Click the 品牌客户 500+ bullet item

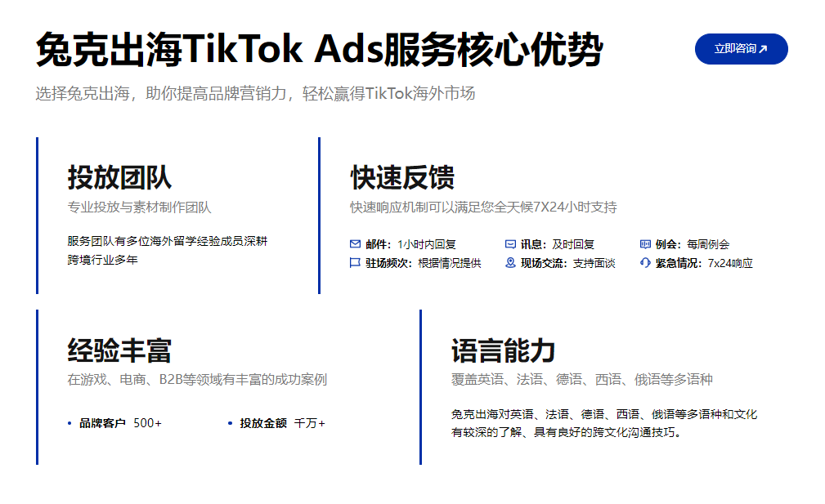(119, 423)
